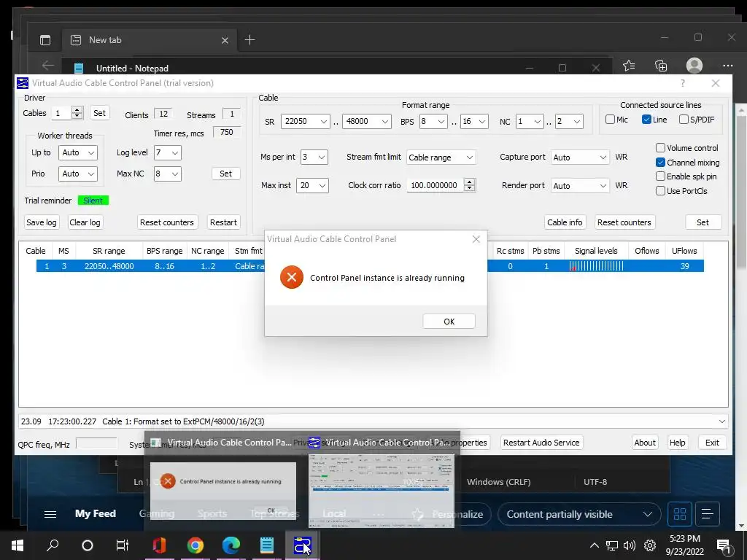747x560 pixels.
Task: Open network status tray icon
Action: [x=612, y=545]
